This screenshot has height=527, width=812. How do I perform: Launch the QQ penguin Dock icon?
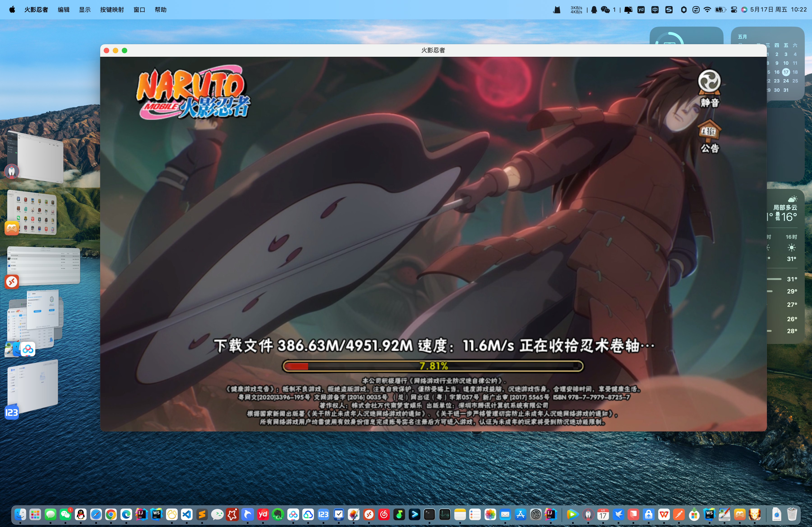(x=81, y=514)
